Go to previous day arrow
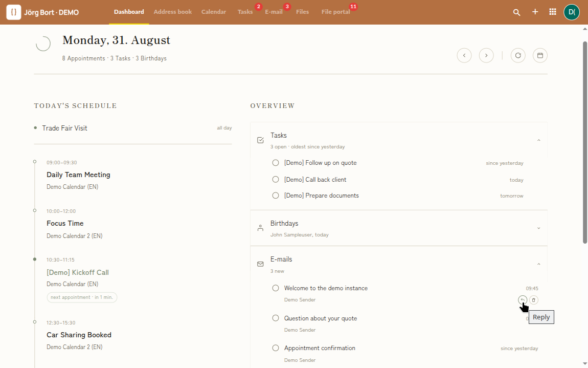The image size is (588, 368). click(x=464, y=56)
